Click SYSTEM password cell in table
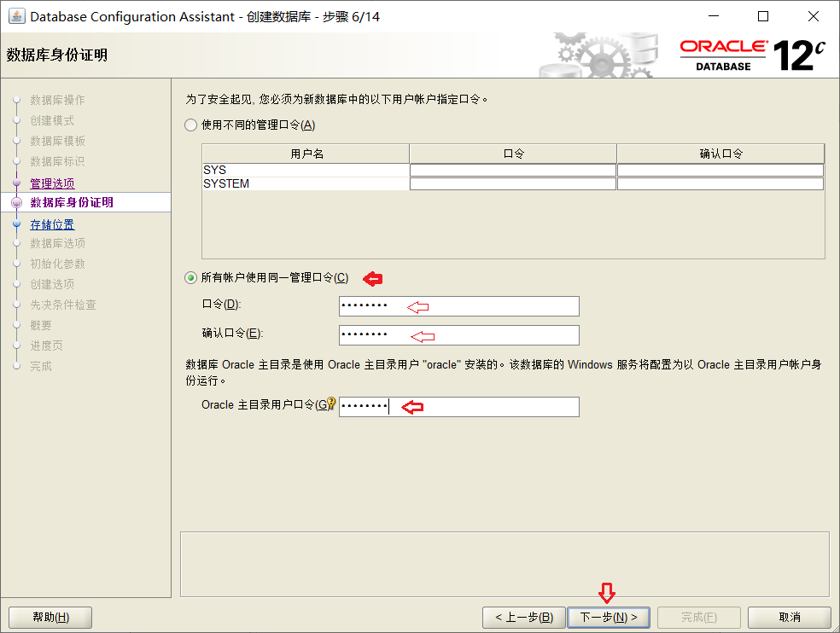840x633 pixels. point(513,183)
